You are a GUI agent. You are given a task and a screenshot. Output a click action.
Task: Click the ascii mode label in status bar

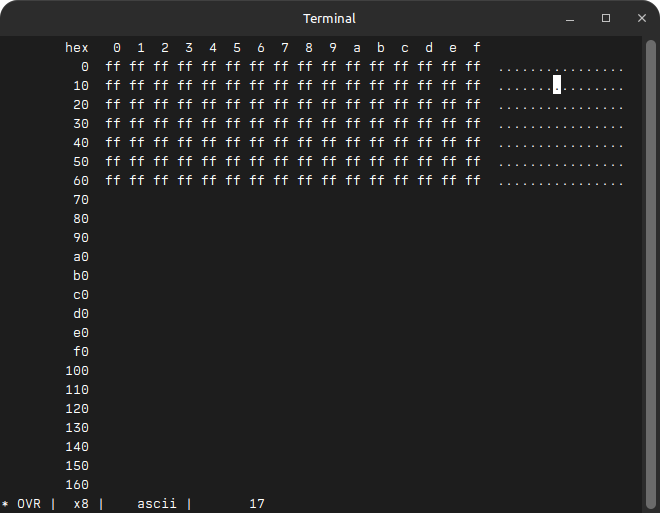pos(157,504)
